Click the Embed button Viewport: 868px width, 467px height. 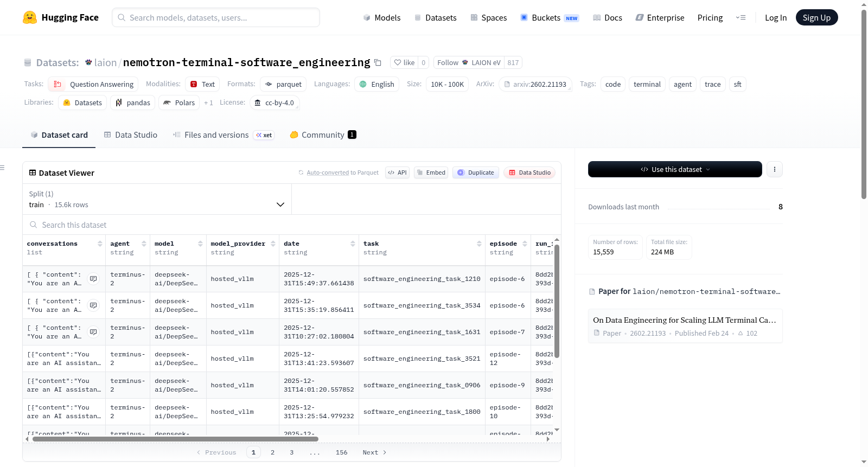pyautogui.click(x=431, y=172)
